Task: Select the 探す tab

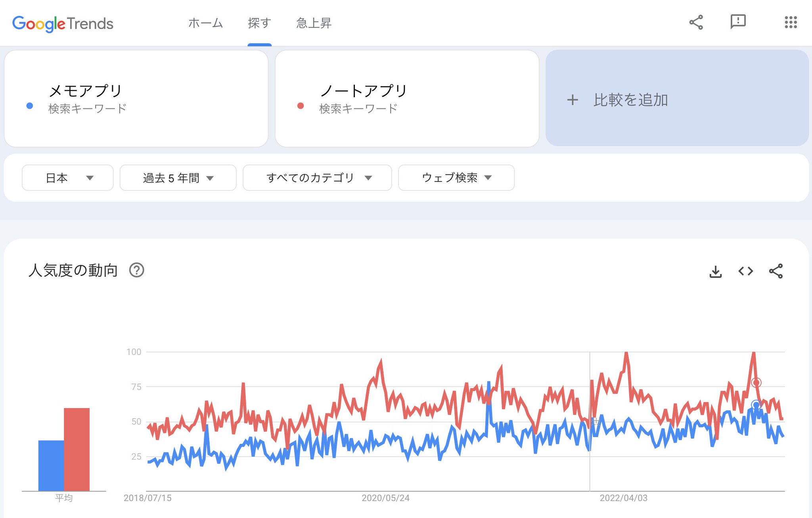Action: (259, 23)
